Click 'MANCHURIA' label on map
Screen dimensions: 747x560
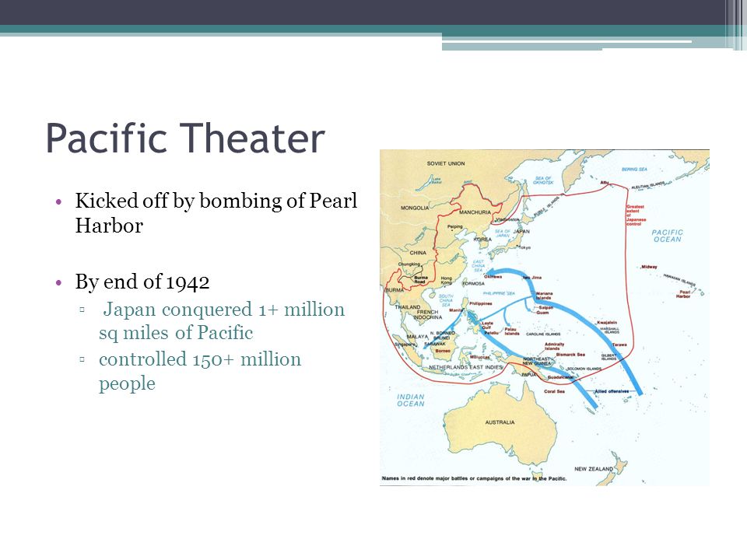(x=475, y=212)
